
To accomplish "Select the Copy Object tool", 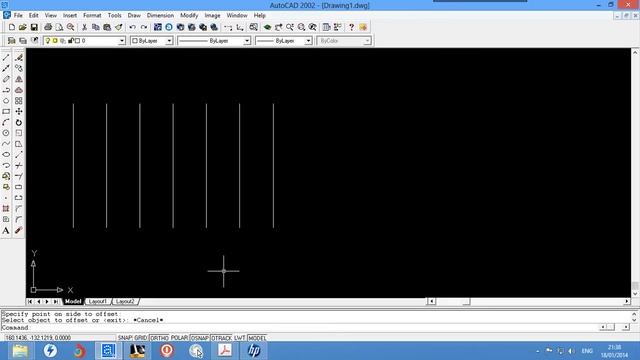I will (19, 68).
